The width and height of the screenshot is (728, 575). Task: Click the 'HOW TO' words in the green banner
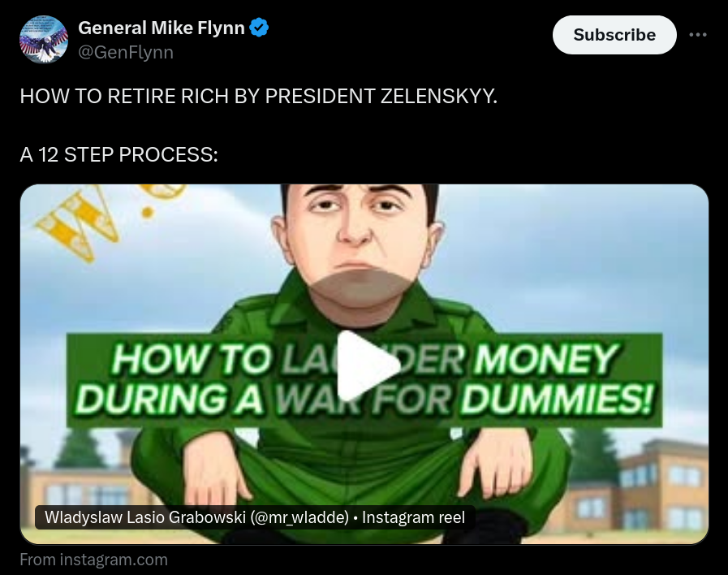192,360
